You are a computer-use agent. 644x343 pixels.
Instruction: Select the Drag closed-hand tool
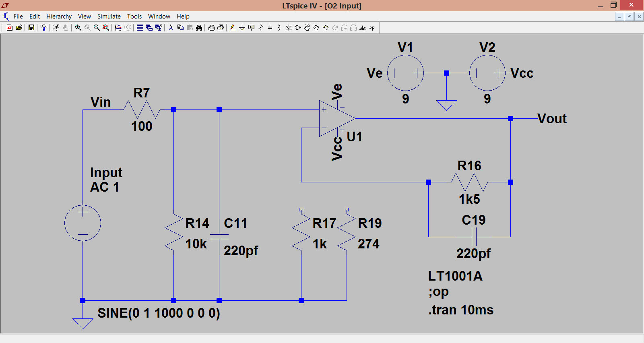point(316,27)
